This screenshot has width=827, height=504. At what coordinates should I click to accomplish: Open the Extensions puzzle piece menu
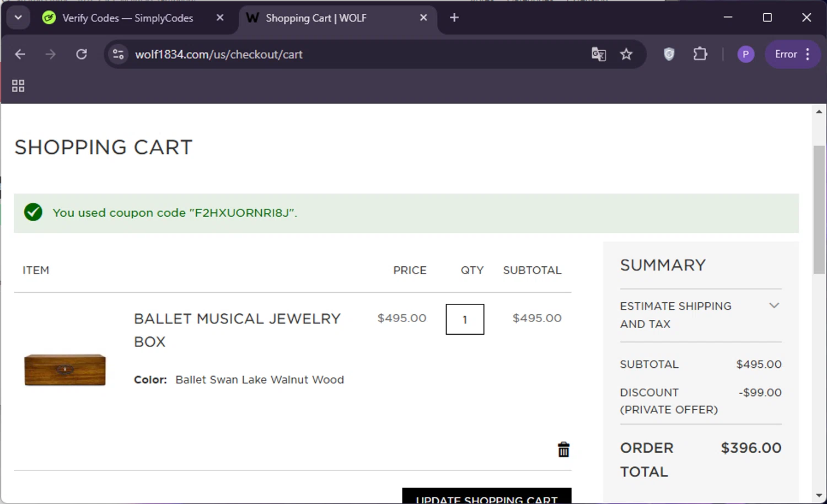[x=700, y=54]
